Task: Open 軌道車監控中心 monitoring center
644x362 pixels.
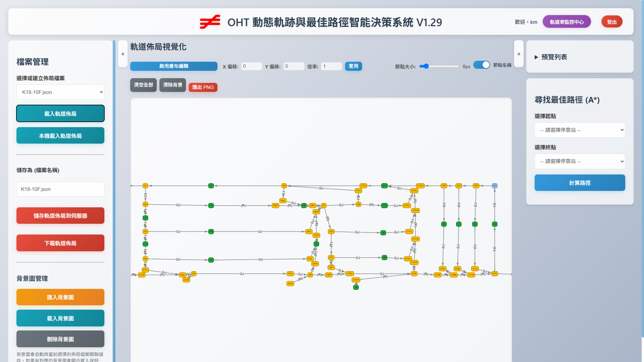Action: tap(567, 22)
